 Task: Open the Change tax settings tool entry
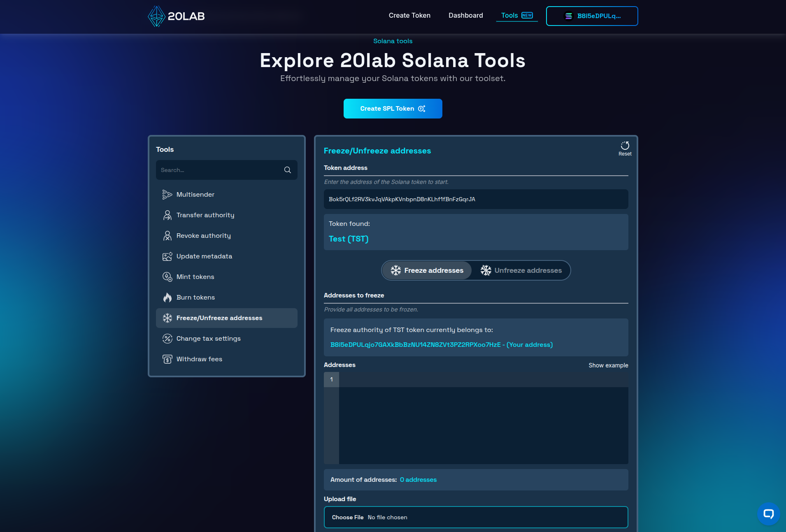coord(227,339)
